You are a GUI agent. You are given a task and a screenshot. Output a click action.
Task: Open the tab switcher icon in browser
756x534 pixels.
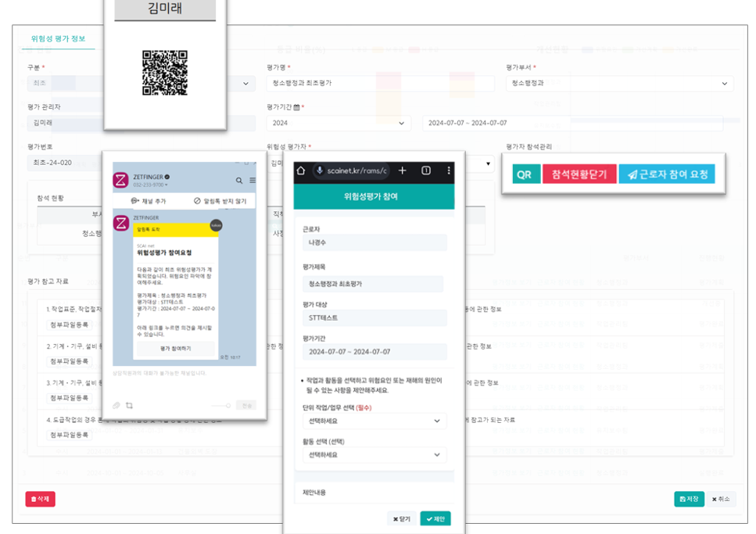(x=426, y=170)
